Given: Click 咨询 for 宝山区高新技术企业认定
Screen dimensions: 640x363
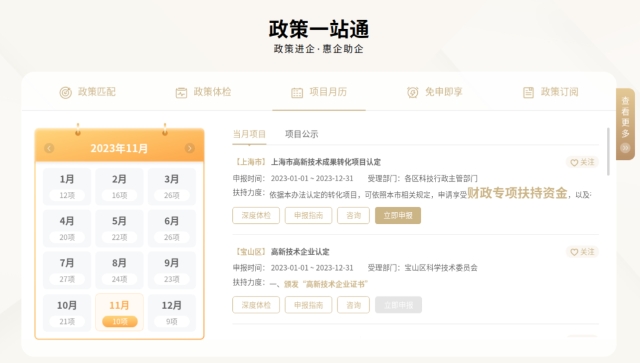Looking at the screenshot, I should click(353, 305).
